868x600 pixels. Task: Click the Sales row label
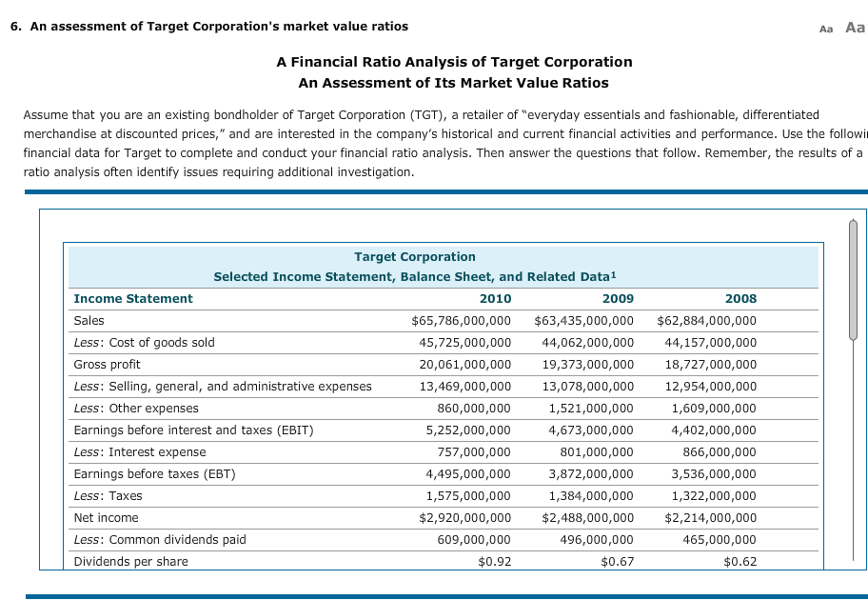[87, 321]
